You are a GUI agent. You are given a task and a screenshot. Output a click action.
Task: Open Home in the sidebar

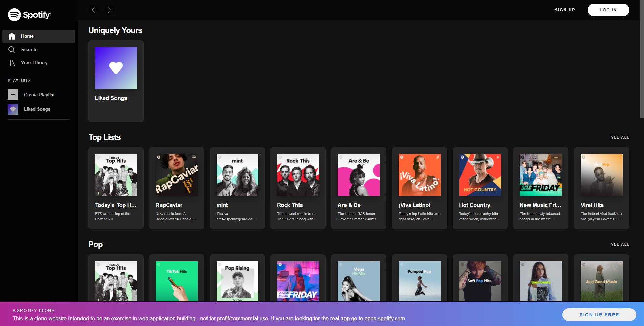pyautogui.click(x=39, y=36)
